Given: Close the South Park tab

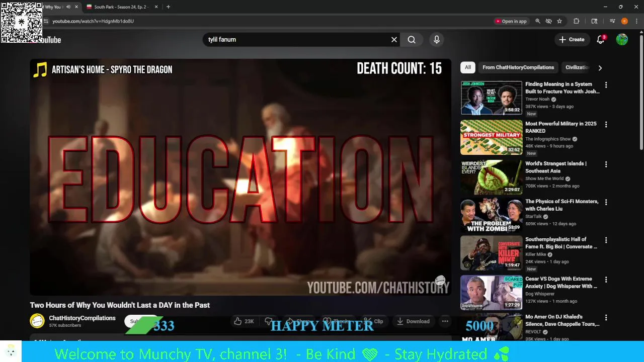Looking at the screenshot, I should (156, 7).
